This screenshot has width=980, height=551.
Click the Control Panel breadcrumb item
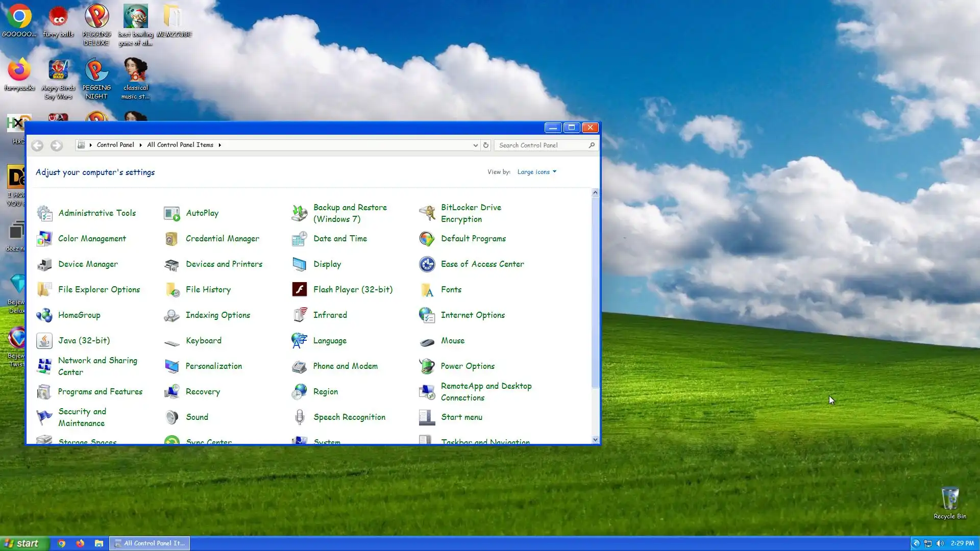pos(115,145)
